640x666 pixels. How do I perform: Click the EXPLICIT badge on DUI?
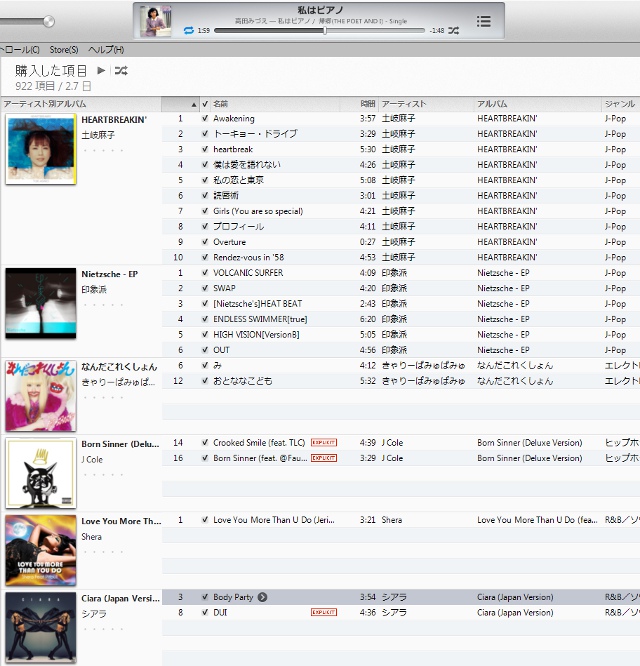point(324,612)
